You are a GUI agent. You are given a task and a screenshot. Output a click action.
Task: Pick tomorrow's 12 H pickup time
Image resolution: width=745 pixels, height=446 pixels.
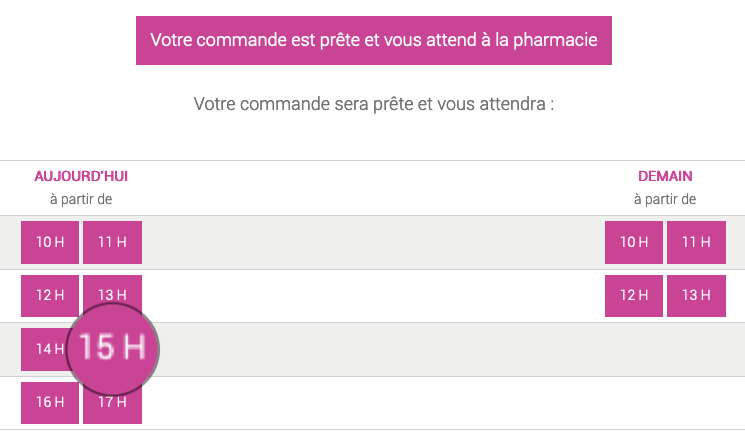click(634, 295)
